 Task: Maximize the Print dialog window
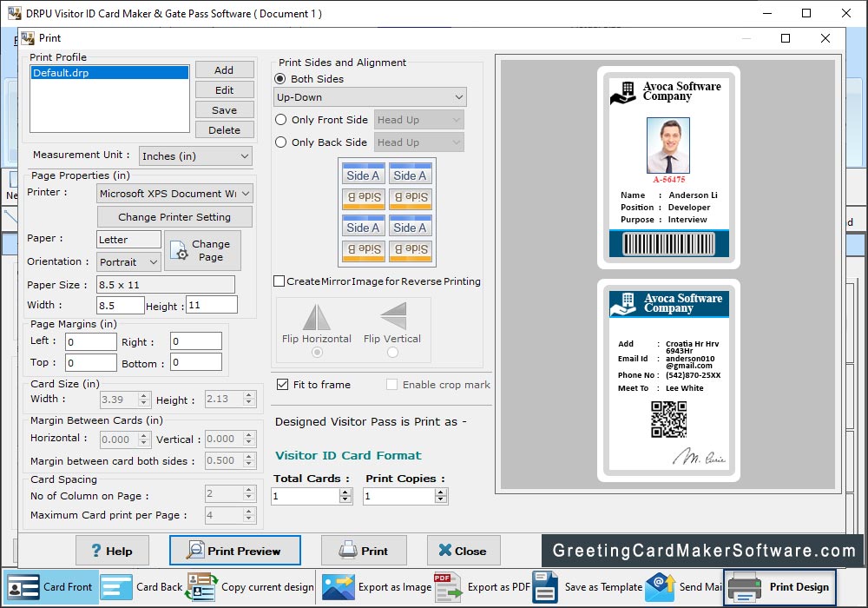click(x=785, y=38)
